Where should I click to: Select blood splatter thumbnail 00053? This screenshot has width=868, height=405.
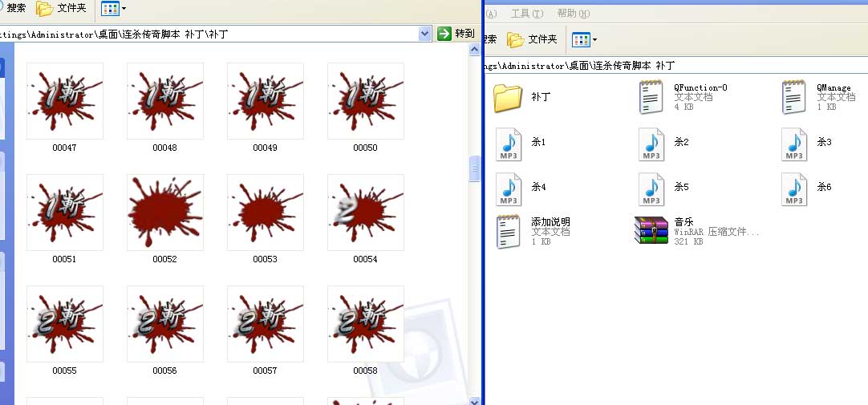coord(266,213)
